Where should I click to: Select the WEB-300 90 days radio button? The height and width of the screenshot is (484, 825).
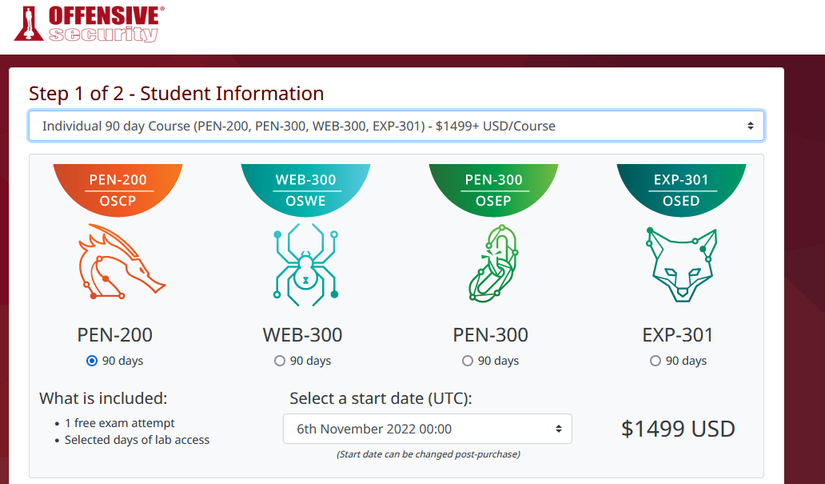point(279,361)
